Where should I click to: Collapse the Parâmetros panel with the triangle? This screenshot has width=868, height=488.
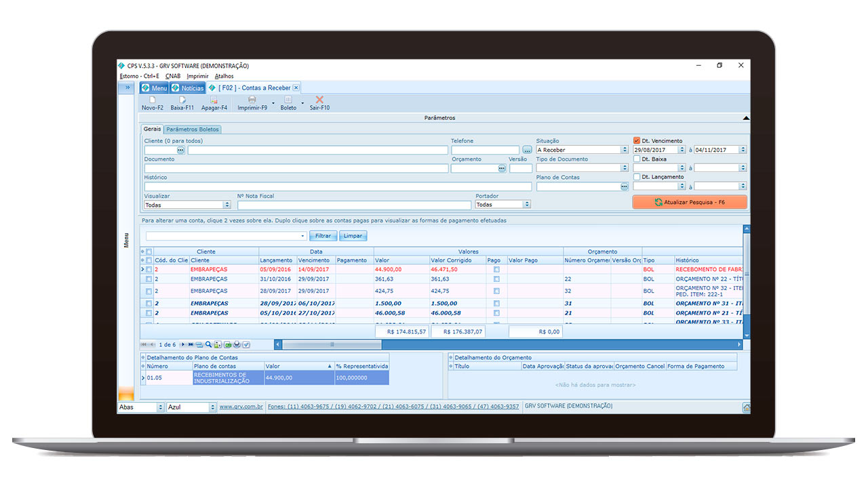point(746,118)
